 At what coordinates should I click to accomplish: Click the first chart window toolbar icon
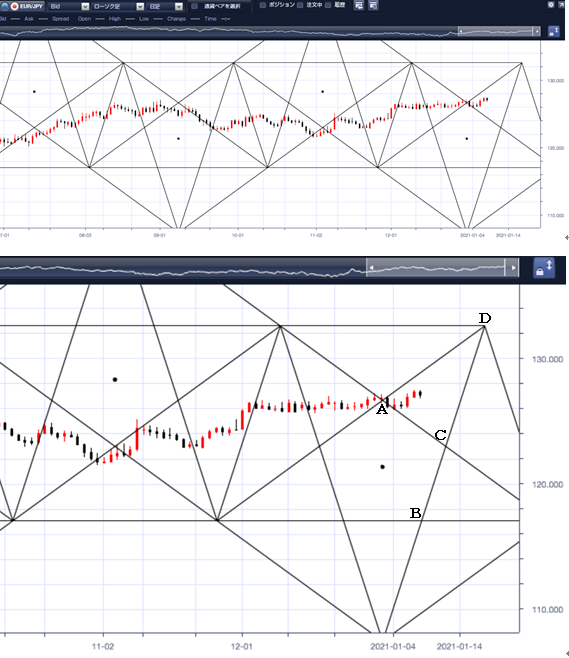tap(359, 5)
